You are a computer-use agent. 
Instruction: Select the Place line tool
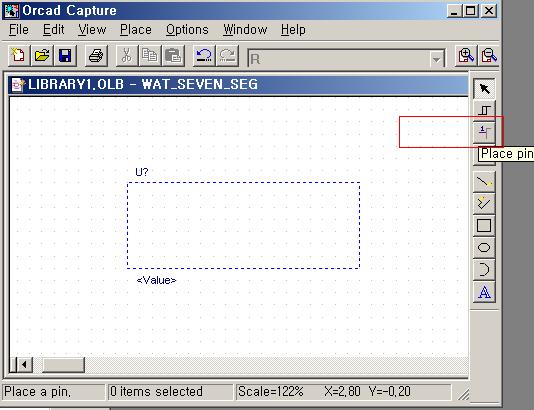(x=484, y=182)
